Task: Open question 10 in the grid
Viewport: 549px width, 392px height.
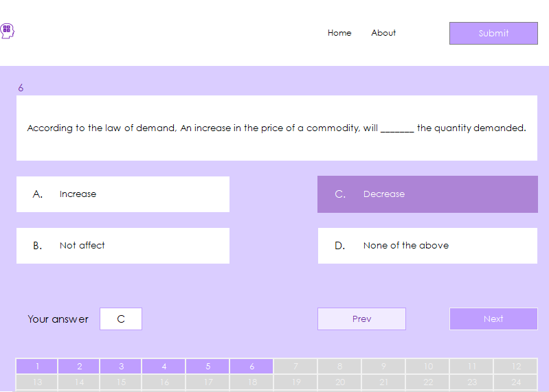Action: pos(427,367)
